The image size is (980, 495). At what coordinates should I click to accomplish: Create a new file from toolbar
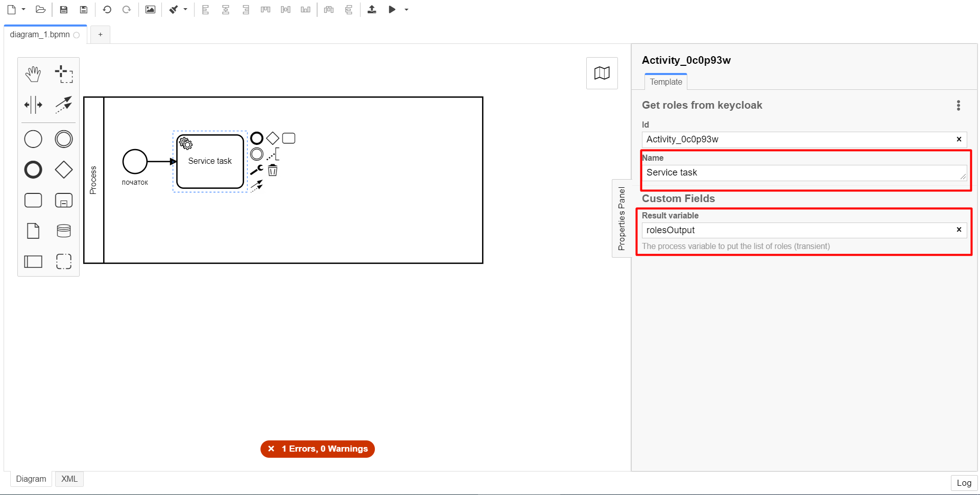[11, 10]
